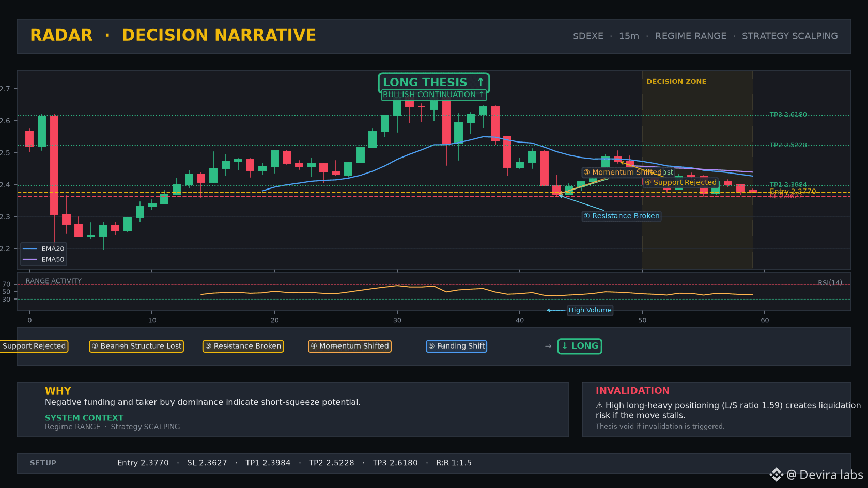This screenshot has height=488, width=868.
Task: Click the Resistance Broken annotation on chart
Action: (622, 216)
